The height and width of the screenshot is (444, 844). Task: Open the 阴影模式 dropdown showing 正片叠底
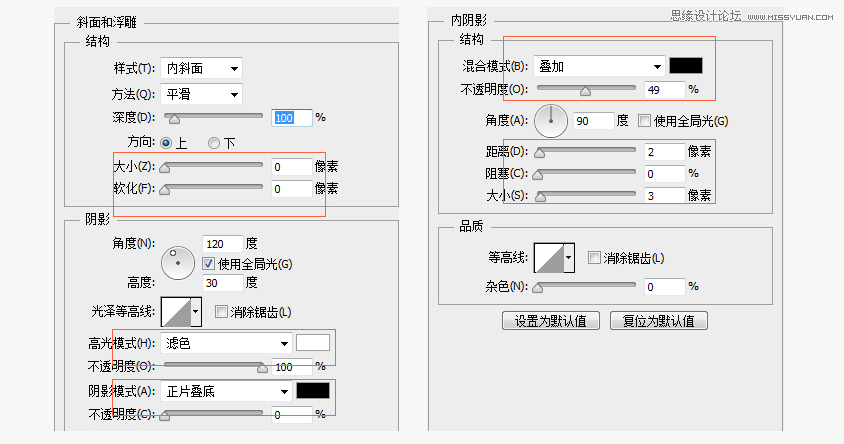[x=226, y=391]
